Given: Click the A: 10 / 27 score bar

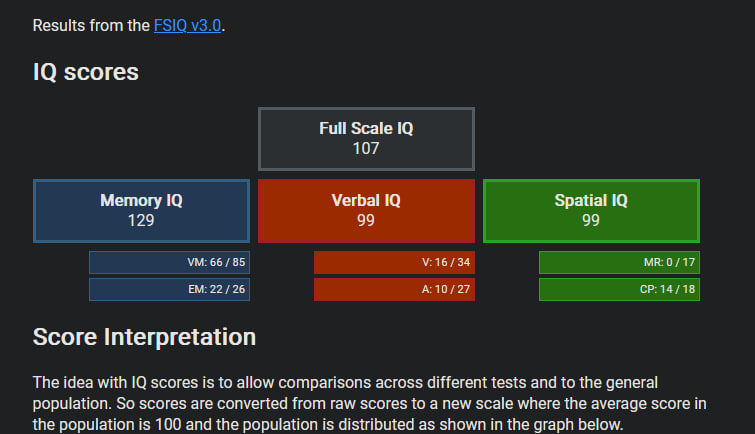Looking at the screenshot, I should [394, 289].
